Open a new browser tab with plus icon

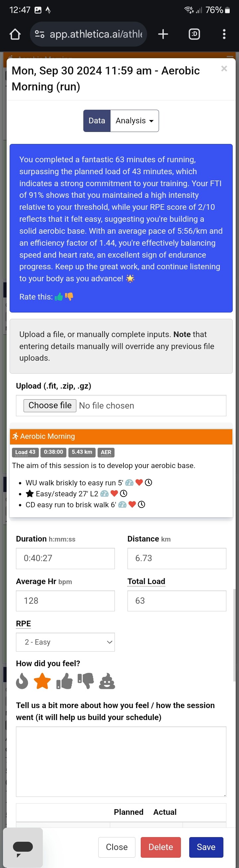(x=163, y=34)
